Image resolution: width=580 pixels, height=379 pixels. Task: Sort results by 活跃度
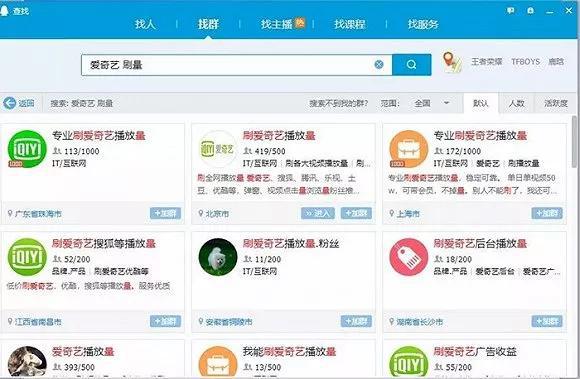point(556,103)
